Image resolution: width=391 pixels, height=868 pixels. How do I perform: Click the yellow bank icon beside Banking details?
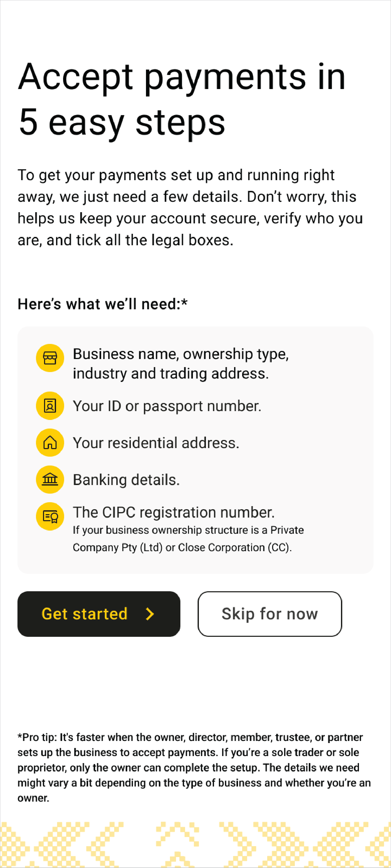coord(50,480)
